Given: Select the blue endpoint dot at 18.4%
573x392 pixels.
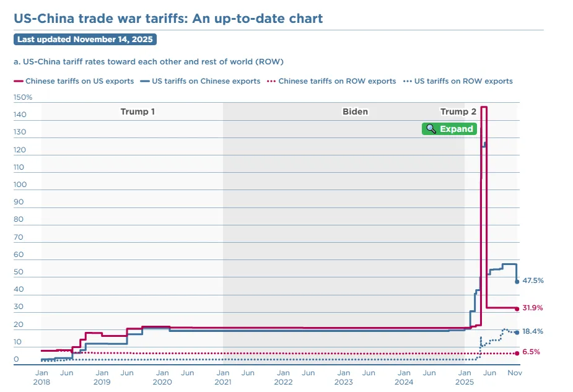Looking at the screenshot, I should coord(517,333).
